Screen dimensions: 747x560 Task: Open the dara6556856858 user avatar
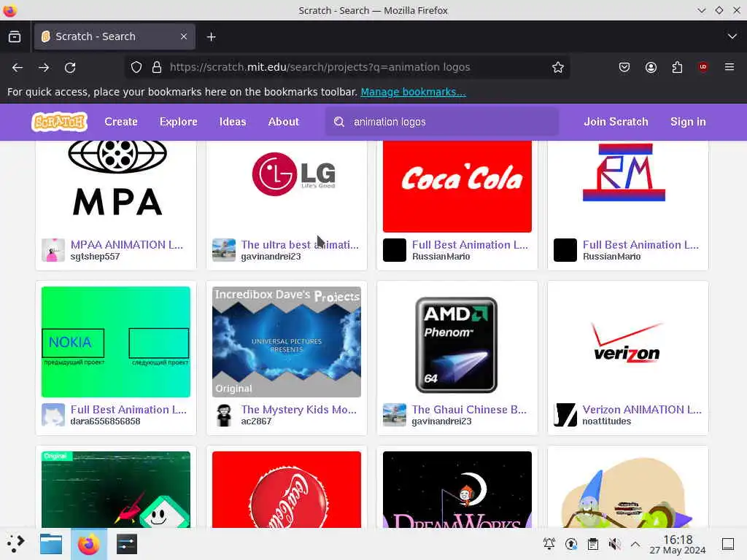pyautogui.click(x=53, y=415)
